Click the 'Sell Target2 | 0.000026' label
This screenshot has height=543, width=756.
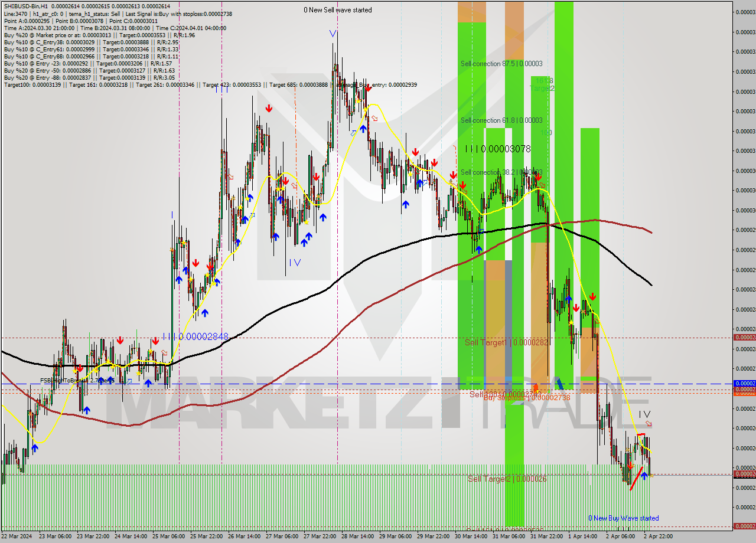click(507, 479)
